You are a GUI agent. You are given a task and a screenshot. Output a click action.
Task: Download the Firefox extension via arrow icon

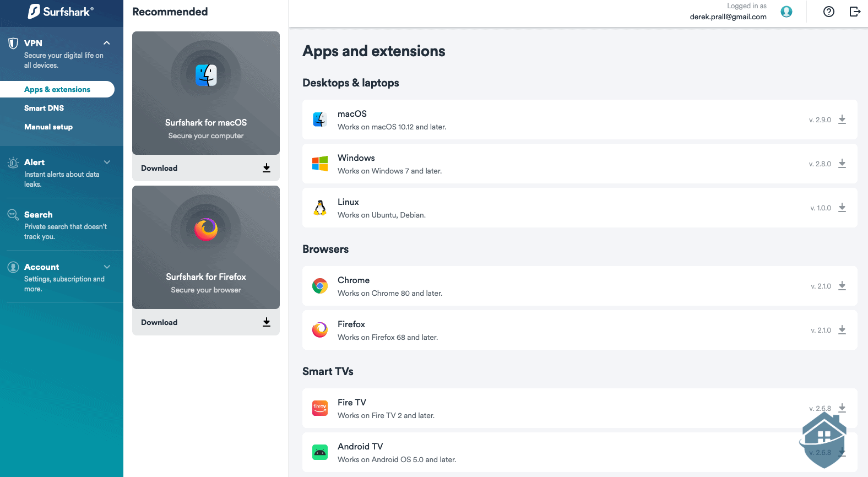pyautogui.click(x=842, y=330)
